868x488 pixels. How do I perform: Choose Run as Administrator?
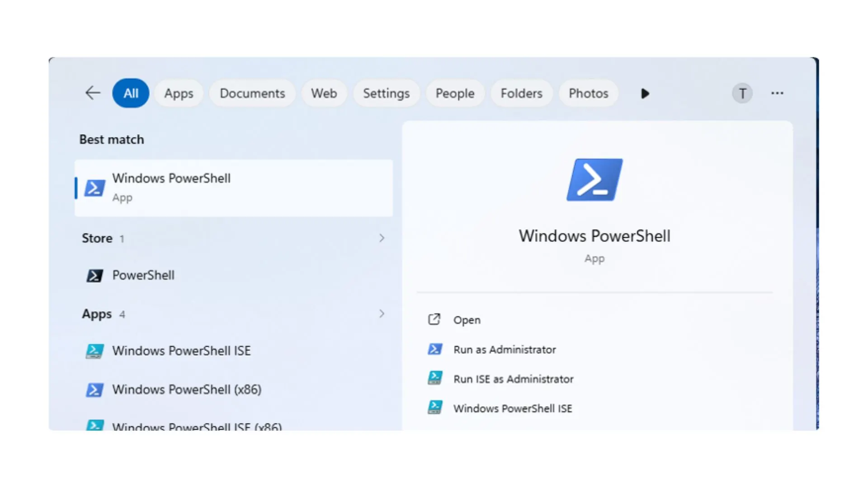(505, 350)
